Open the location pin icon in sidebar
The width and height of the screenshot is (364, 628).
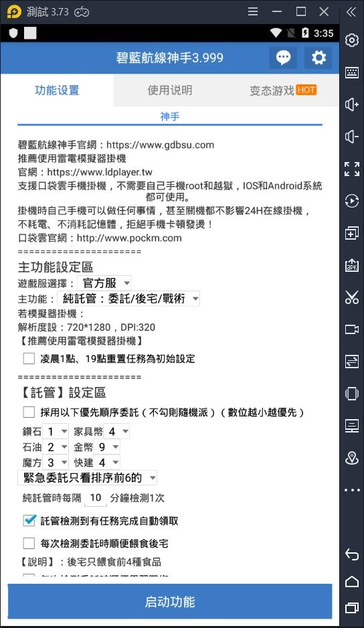pyautogui.click(x=351, y=457)
